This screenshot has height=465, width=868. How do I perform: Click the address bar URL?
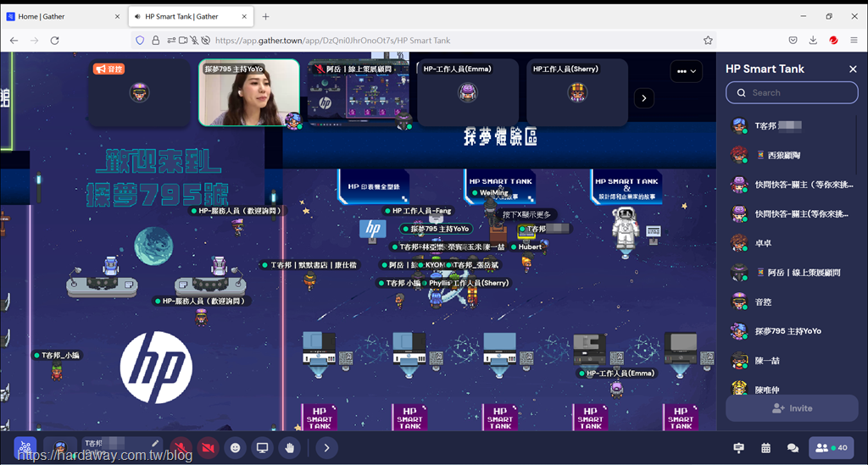click(x=332, y=41)
